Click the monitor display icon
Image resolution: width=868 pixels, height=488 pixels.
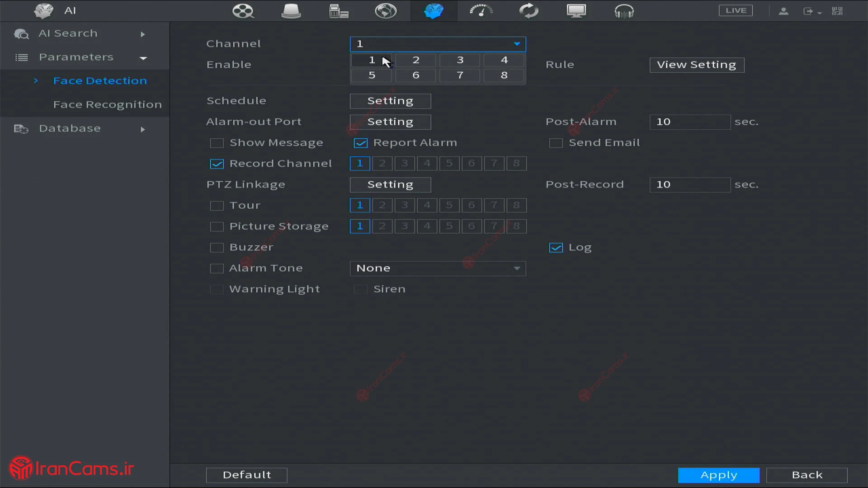[x=576, y=11]
